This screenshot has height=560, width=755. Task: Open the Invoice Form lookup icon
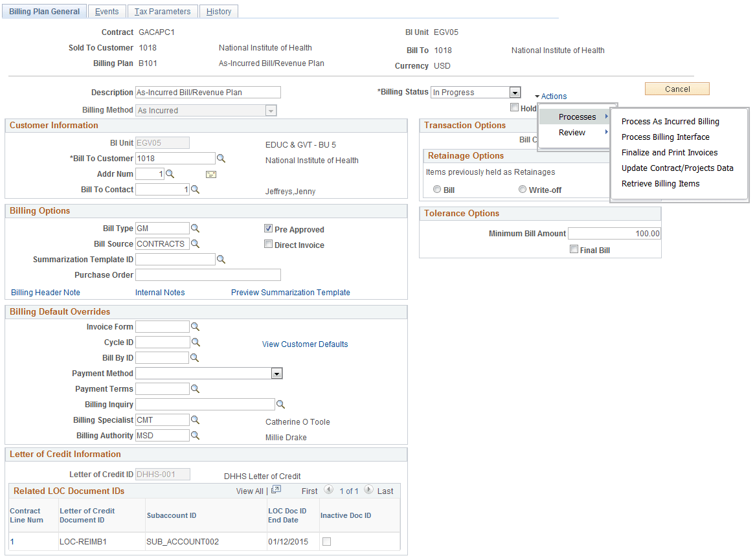click(195, 326)
